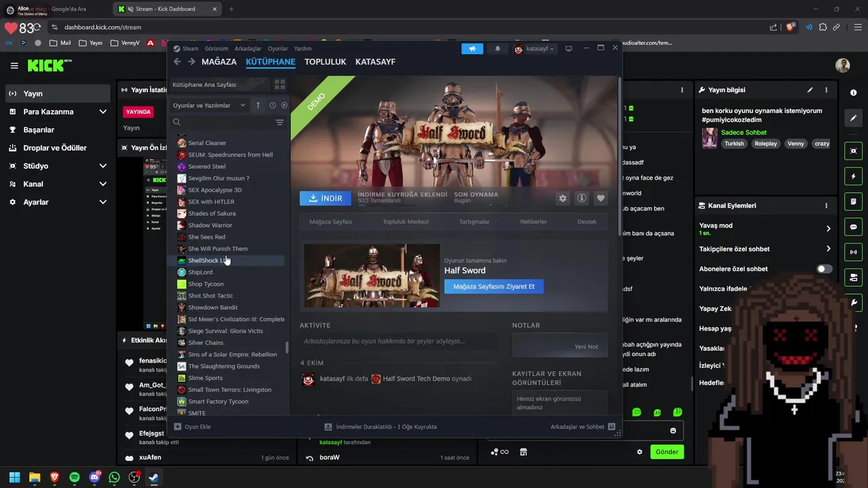Click Yeni Not button

point(561,346)
